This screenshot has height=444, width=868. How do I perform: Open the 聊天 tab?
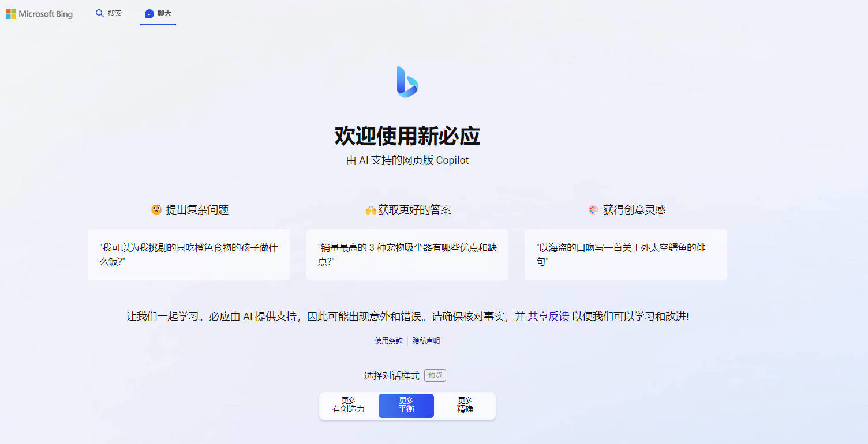click(x=158, y=13)
